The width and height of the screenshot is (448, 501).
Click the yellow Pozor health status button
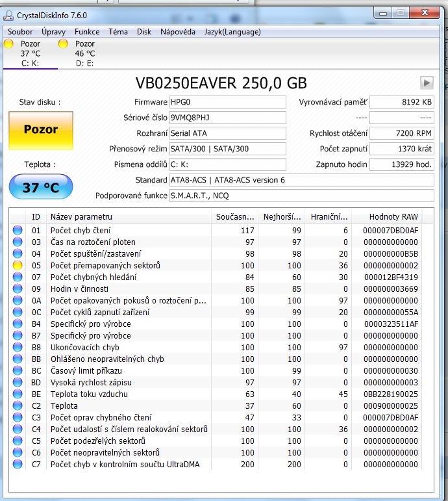click(x=41, y=130)
